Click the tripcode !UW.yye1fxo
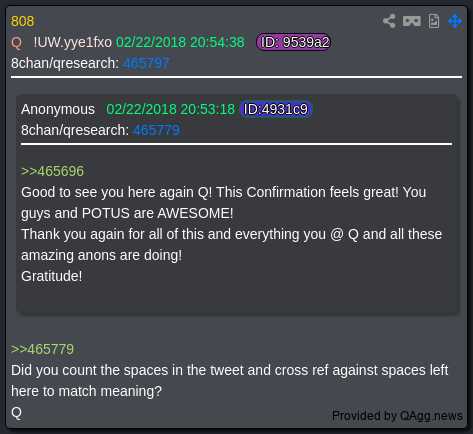473x434 pixels. pyautogui.click(x=73, y=42)
